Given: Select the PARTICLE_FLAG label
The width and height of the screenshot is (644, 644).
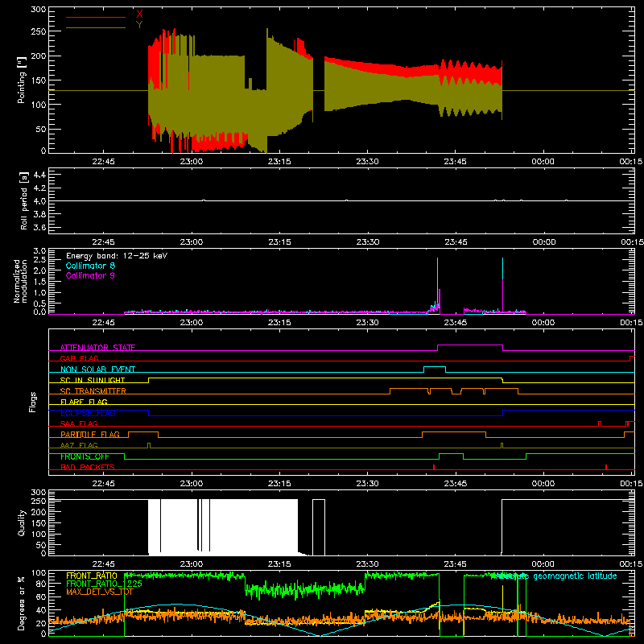Looking at the screenshot, I should pyautogui.click(x=90, y=435).
